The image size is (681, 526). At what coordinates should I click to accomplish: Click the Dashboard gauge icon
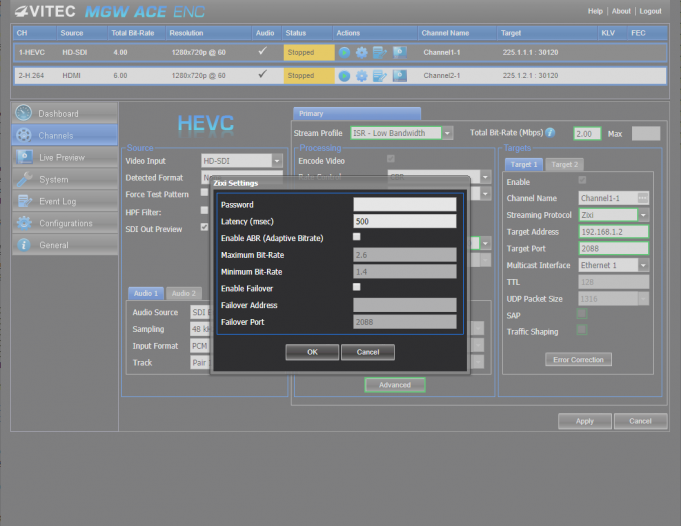[23, 113]
